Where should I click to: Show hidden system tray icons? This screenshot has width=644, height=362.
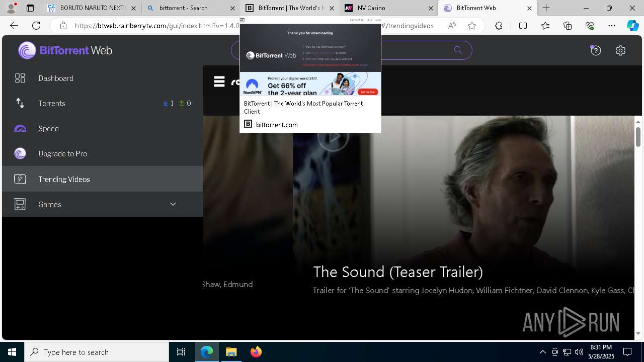coord(542,352)
